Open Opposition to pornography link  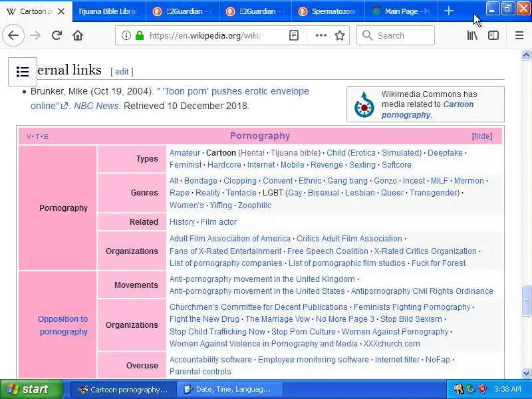(63, 325)
